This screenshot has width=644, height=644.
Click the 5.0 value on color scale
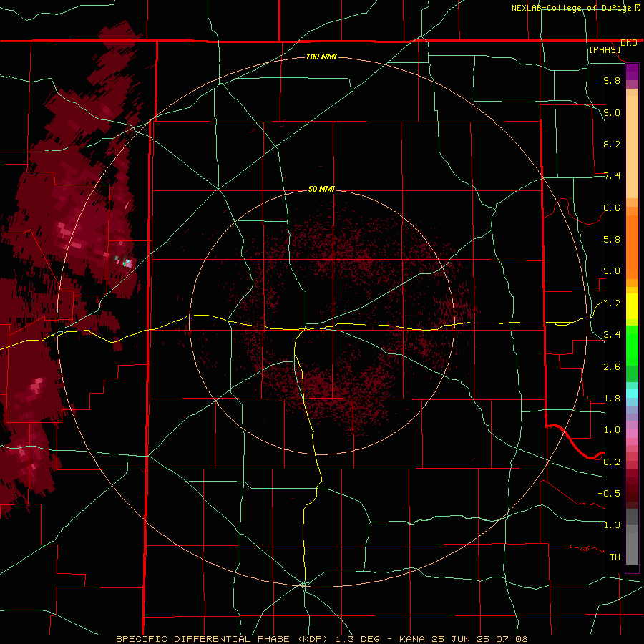tap(612, 271)
